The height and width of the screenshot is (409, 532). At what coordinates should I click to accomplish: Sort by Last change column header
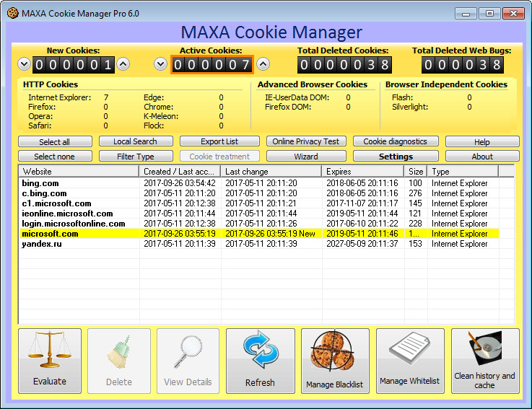click(x=271, y=171)
